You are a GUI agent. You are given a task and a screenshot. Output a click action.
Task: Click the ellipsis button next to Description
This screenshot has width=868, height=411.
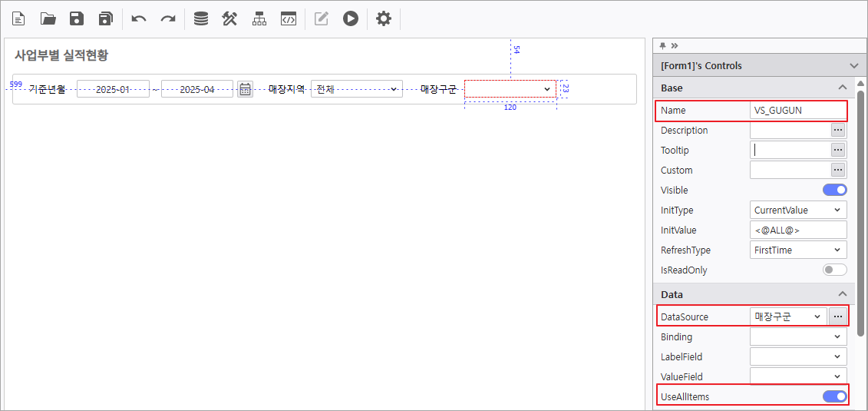pyautogui.click(x=838, y=131)
